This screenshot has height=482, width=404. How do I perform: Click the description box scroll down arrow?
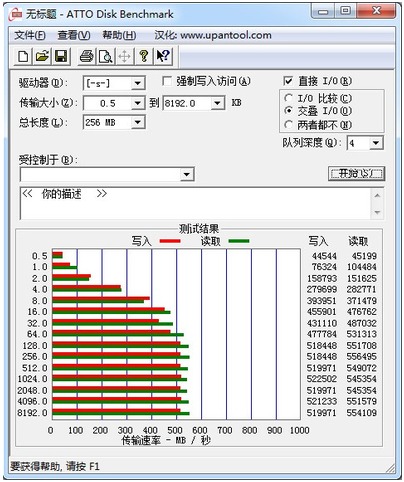(377, 212)
